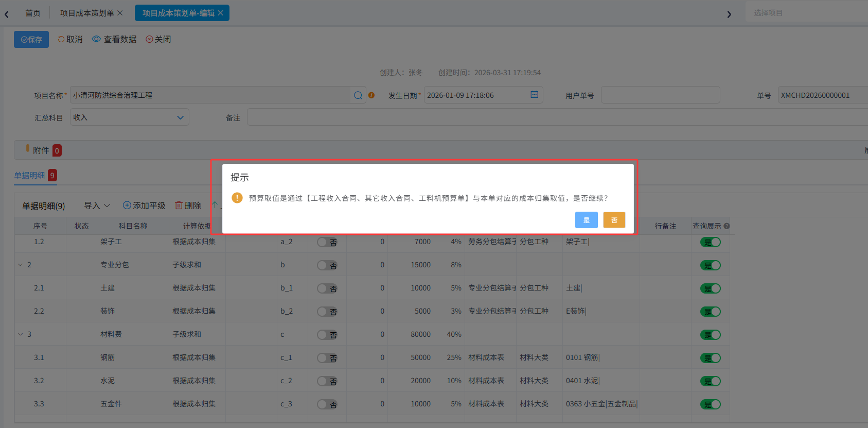Open the 单据明细 tab
This screenshot has height=428, width=868.
click(x=36, y=176)
